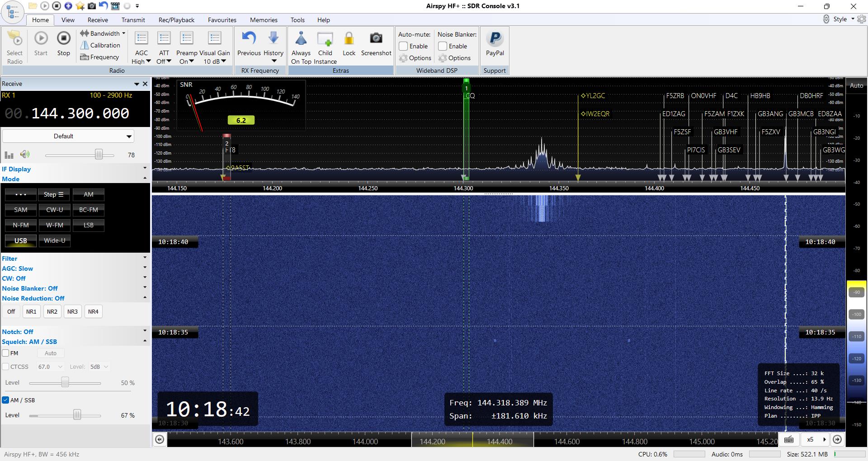Check the FM squelch checkbox

click(x=6, y=353)
